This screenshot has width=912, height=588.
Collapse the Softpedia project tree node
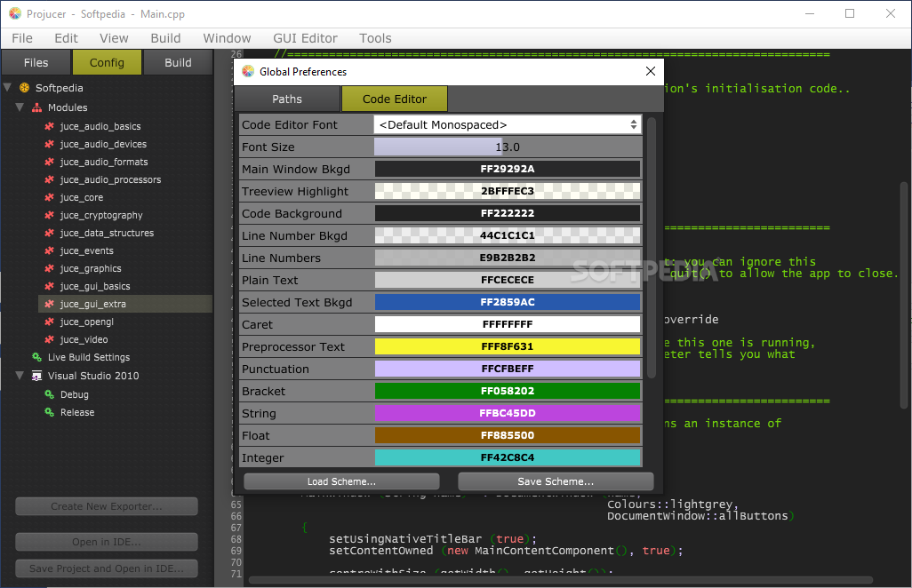8,88
